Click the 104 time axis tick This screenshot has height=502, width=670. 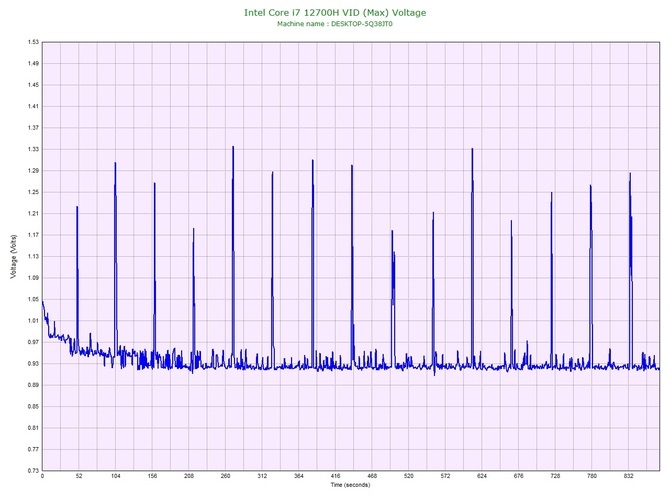[115, 476]
